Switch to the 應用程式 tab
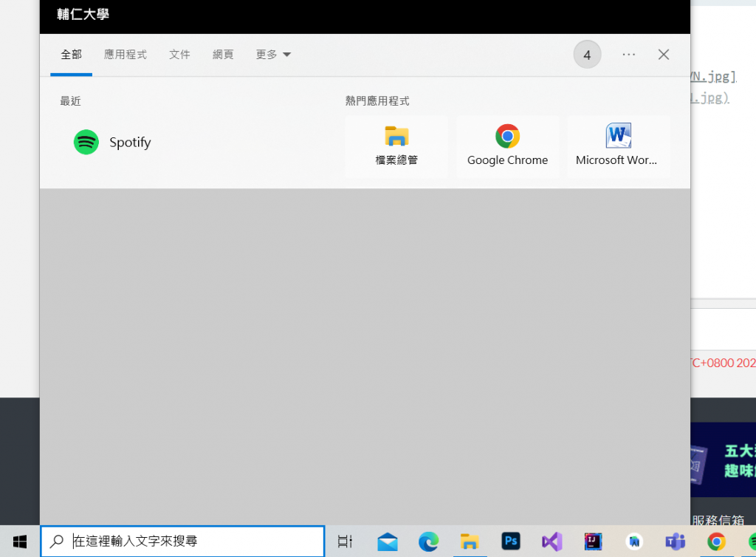 click(x=126, y=55)
